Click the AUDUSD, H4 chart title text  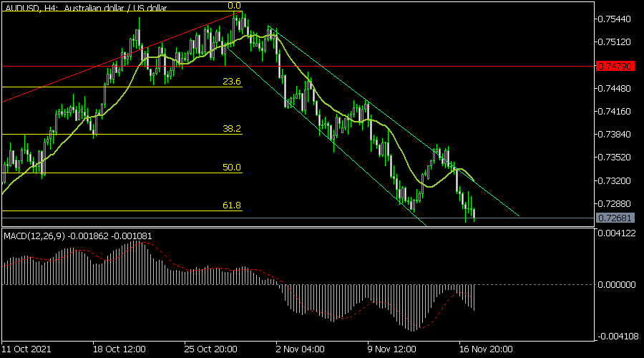87,8
